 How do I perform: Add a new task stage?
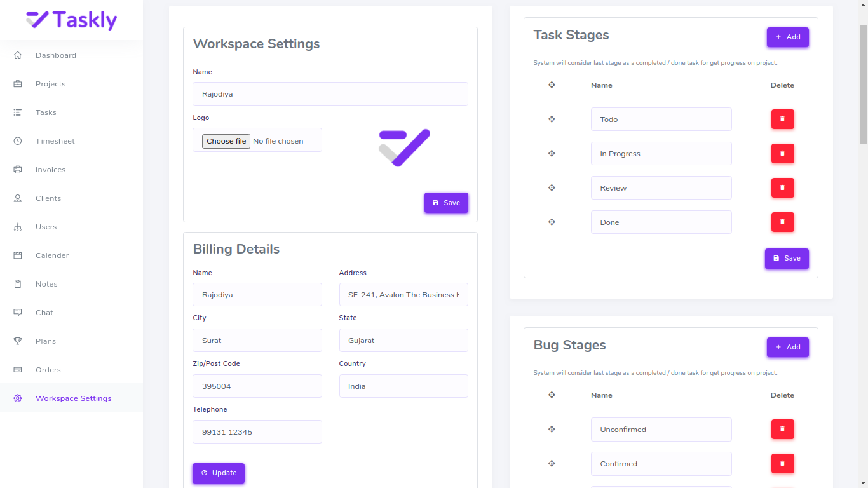point(787,37)
